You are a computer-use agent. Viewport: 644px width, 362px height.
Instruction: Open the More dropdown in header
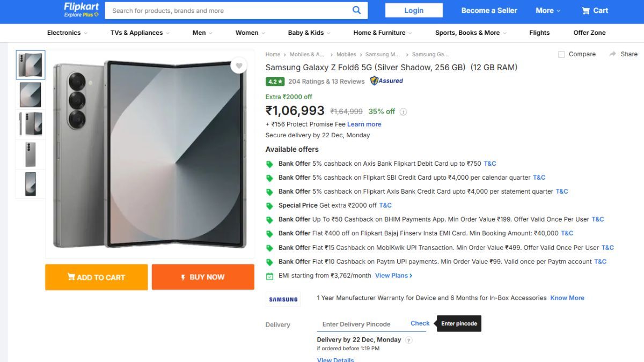[x=548, y=10]
